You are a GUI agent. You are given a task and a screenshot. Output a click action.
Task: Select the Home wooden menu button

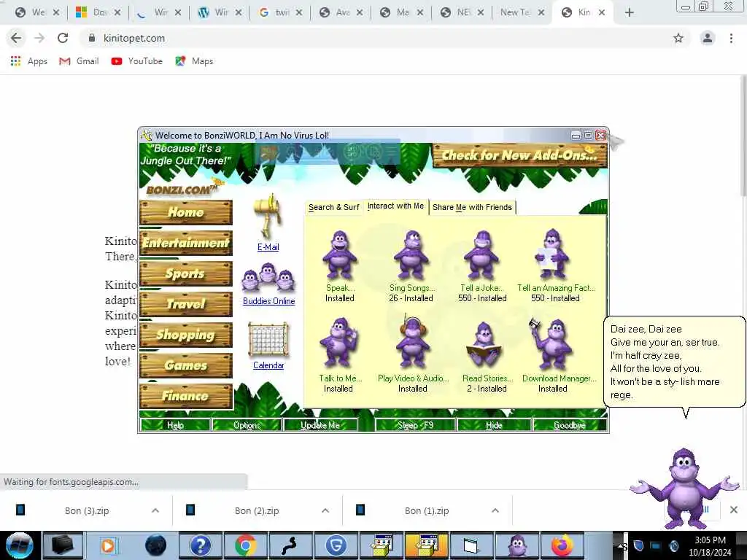tap(186, 212)
